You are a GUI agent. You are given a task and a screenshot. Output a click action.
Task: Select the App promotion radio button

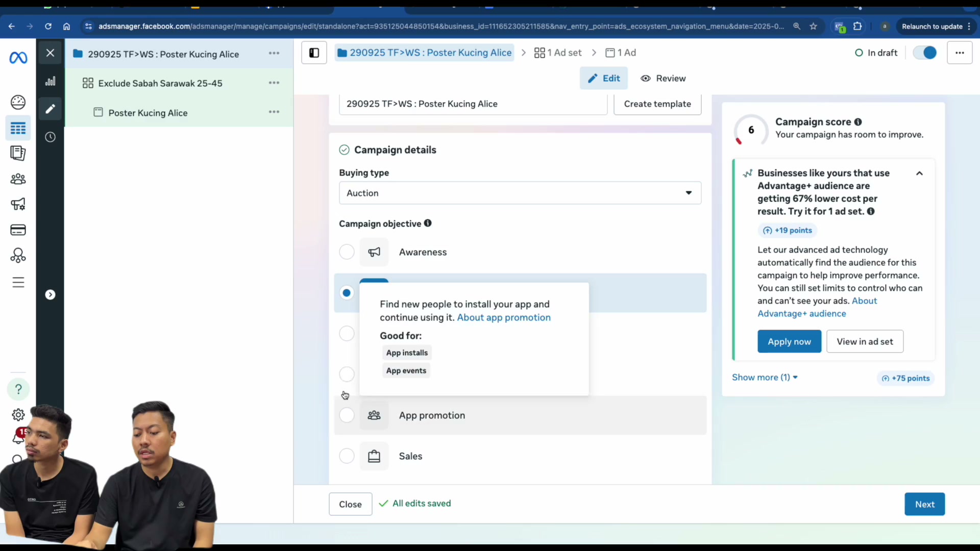point(347,415)
